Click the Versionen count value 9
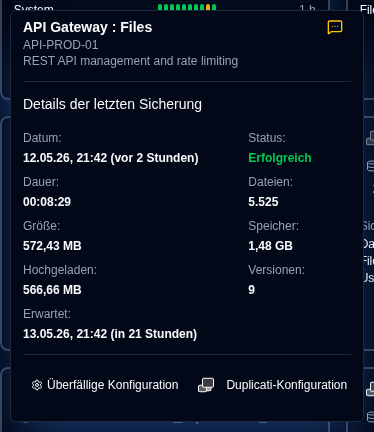The height and width of the screenshot is (432, 374). pyautogui.click(x=252, y=290)
